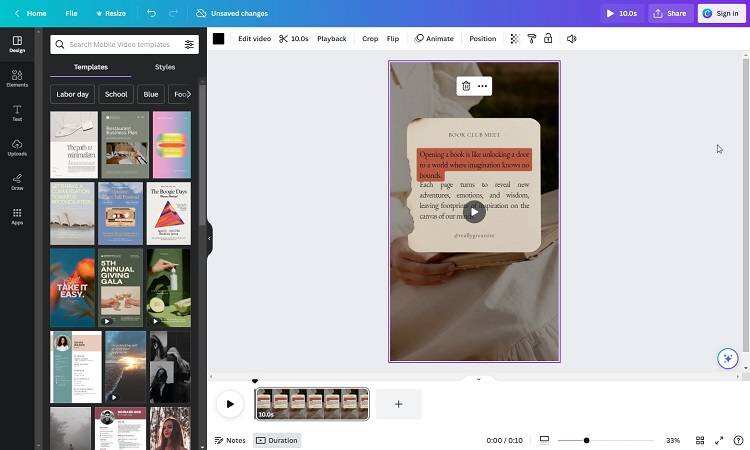This screenshot has height=450, width=750.
Task: Click the timeline playhead marker
Action: tap(255, 381)
